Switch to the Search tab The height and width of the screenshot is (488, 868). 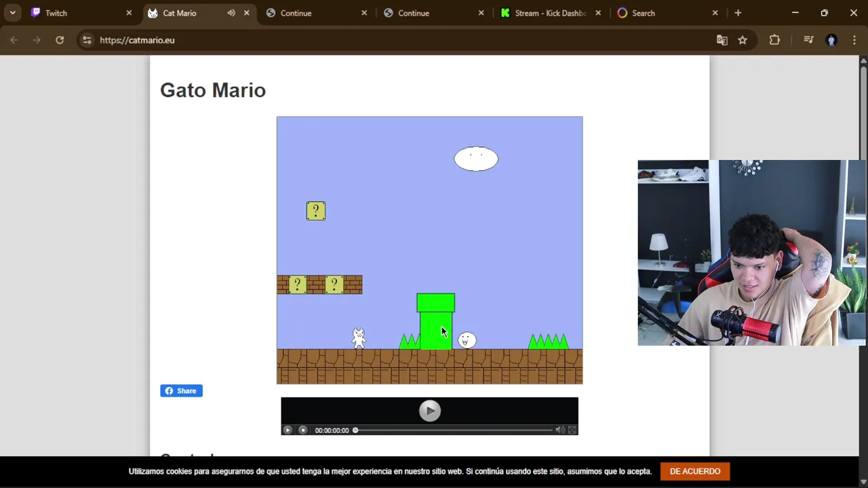(668, 13)
